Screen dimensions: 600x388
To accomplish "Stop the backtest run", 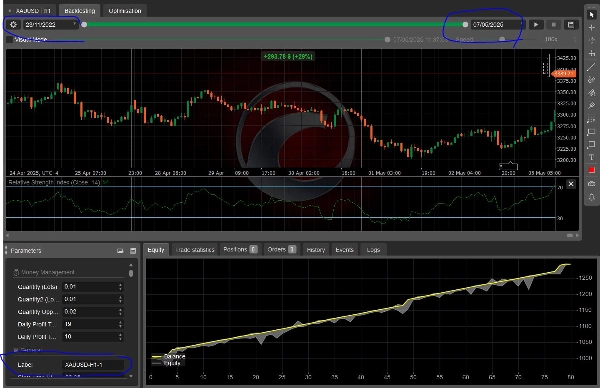I will point(553,25).
